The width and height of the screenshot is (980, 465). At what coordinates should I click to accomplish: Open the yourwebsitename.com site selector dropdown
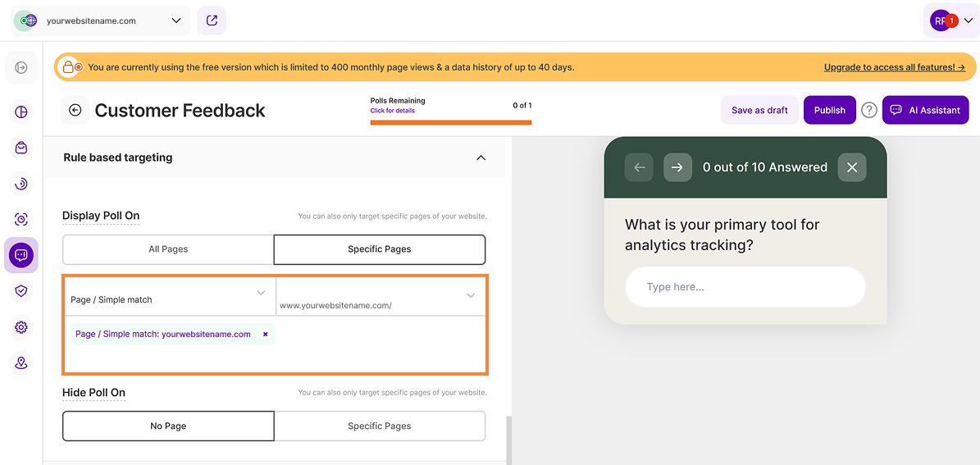(x=101, y=21)
